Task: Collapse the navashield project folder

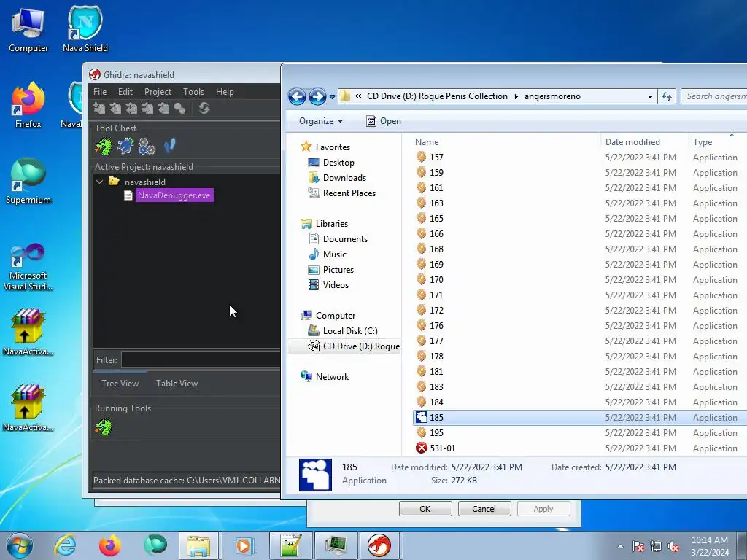Action: point(99,182)
